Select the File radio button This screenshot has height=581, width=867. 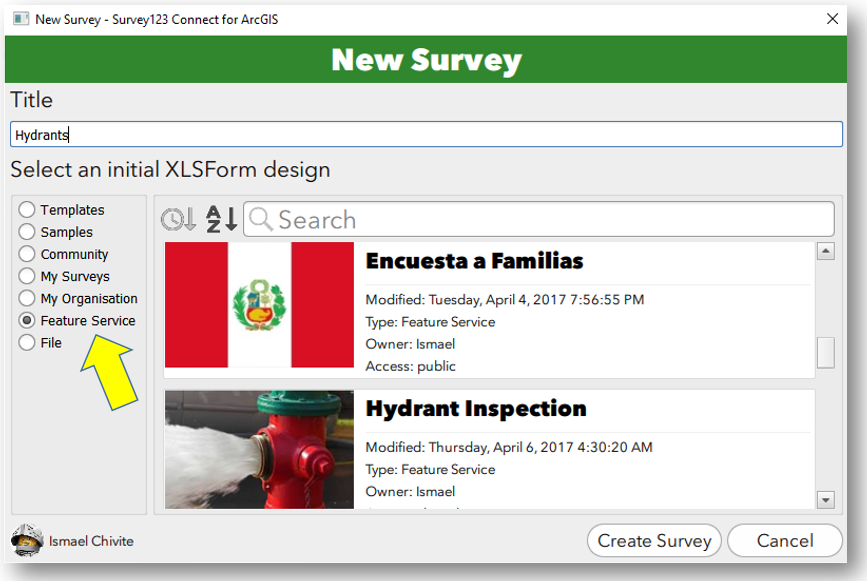[27, 342]
